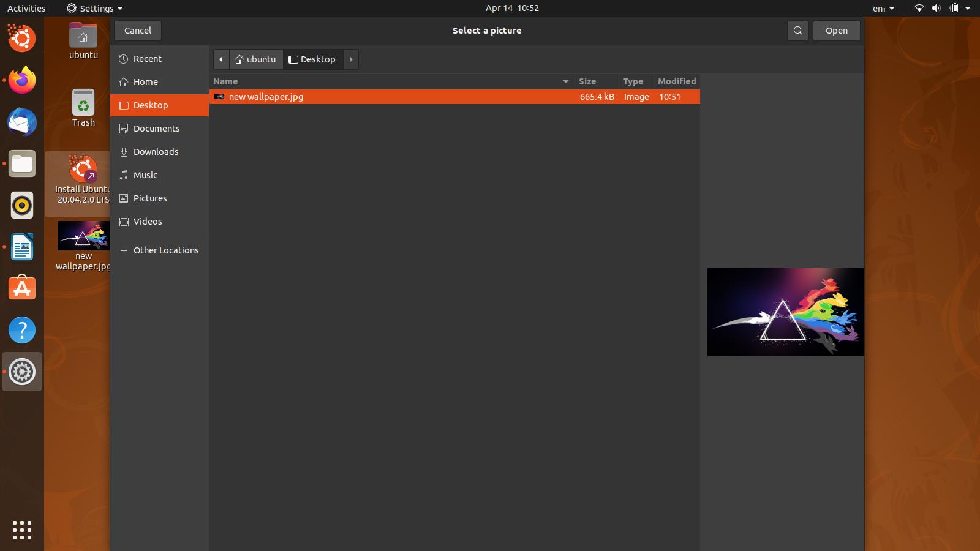Screen dimensions: 980x551
Task: Click the 10:51 modified time cell
Action: (670, 97)
